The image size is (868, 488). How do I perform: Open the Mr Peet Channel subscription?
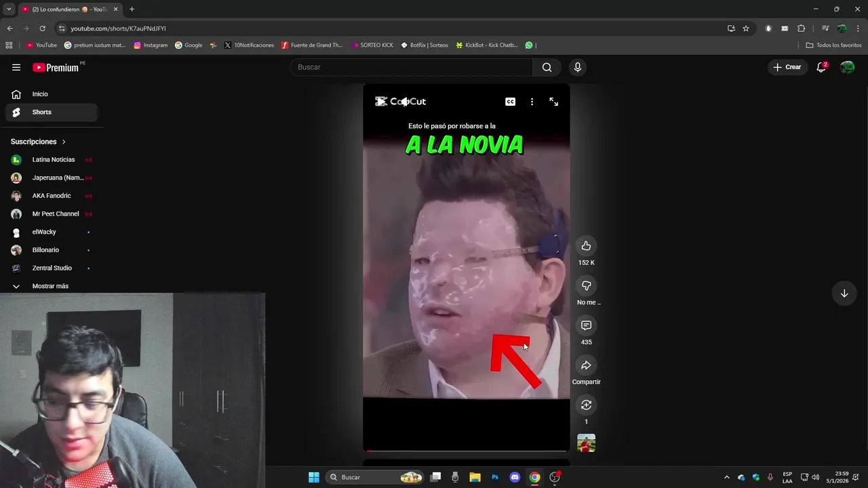click(52, 214)
